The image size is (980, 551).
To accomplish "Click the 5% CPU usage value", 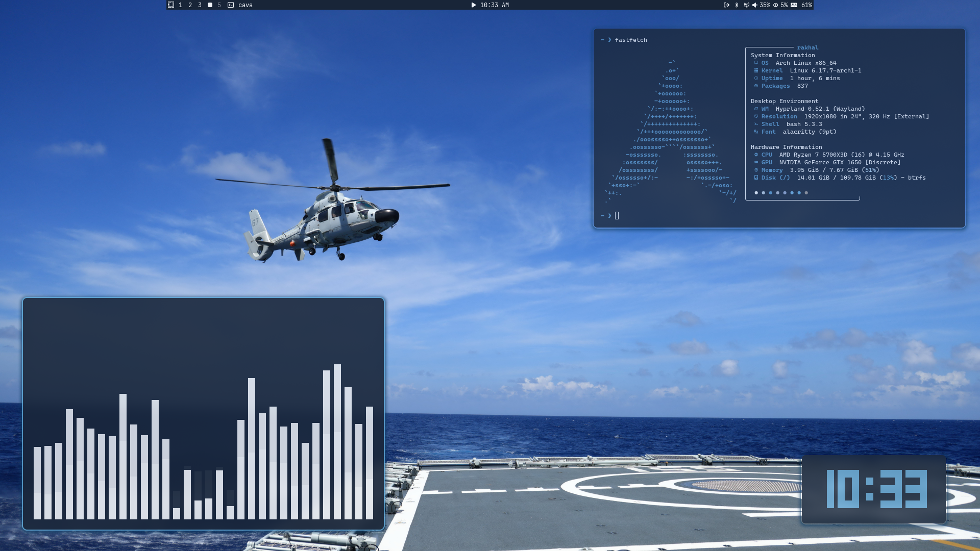I will click(784, 5).
